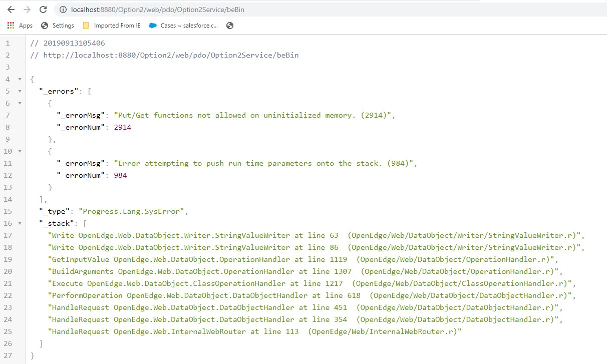Select the _errorNum value 2914
The width and height of the screenshot is (607, 364).
coord(123,127)
